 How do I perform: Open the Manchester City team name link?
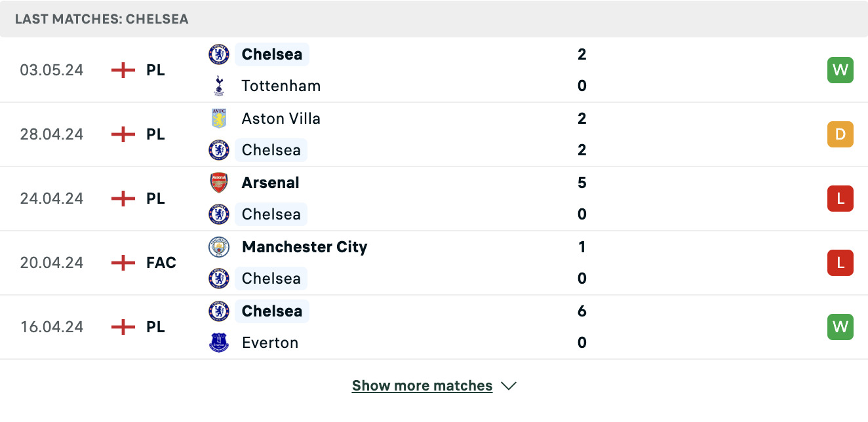(304, 247)
